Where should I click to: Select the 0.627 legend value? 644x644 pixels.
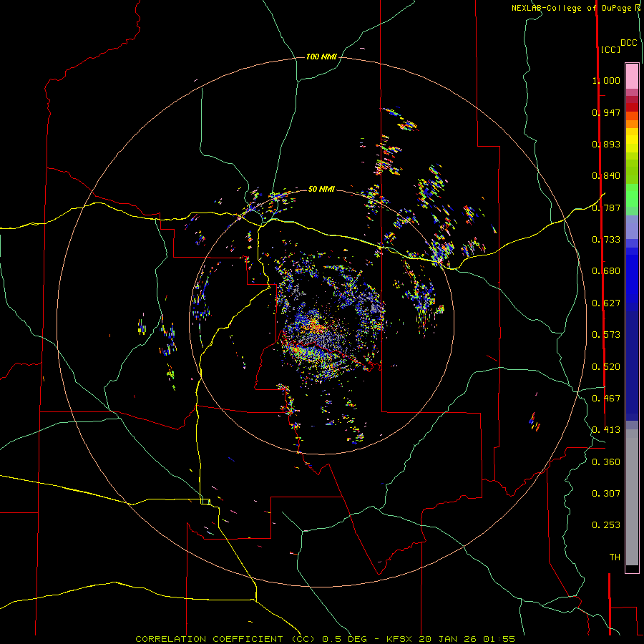coord(606,303)
